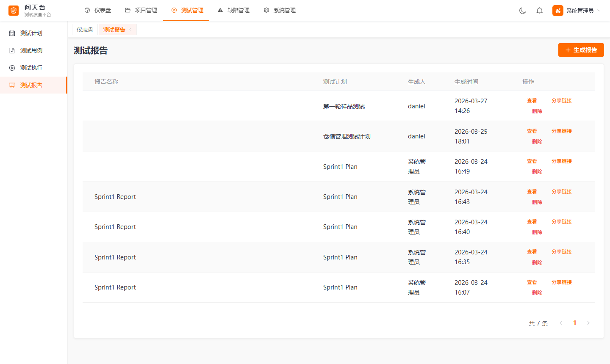This screenshot has width=610, height=364.
Task: Click the 测试计划 column header
Action: pos(335,82)
